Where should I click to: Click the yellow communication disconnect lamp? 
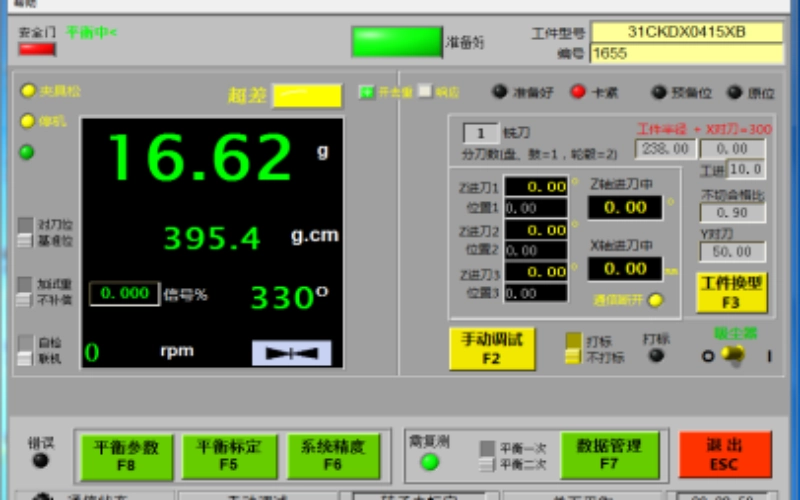[655, 300]
